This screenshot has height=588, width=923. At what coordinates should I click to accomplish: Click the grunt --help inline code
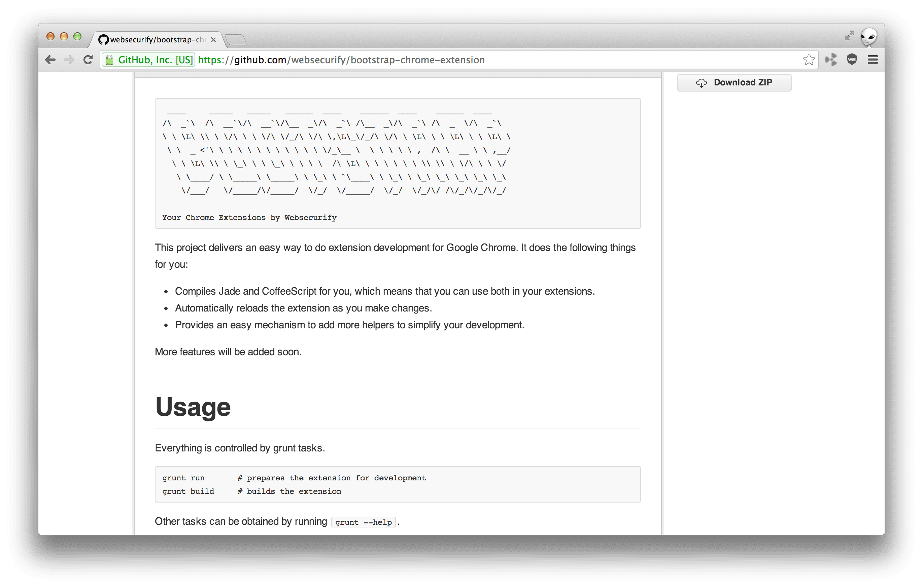pyautogui.click(x=363, y=522)
